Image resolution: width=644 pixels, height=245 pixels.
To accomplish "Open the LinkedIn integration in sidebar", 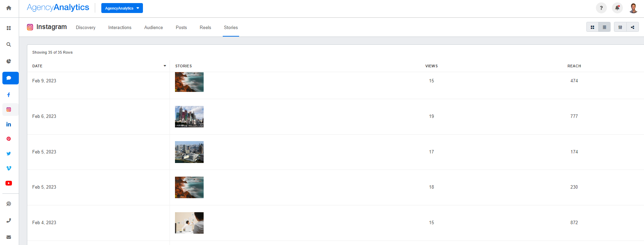I will [x=9, y=124].
